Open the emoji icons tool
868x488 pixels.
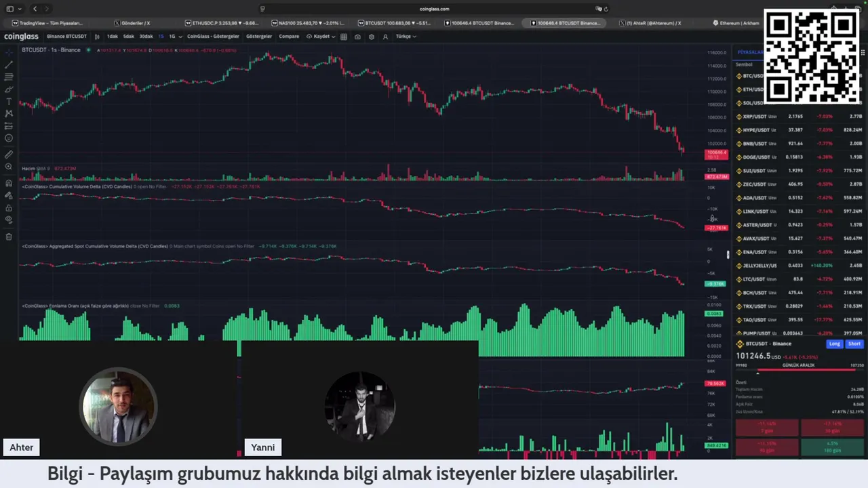9,138
